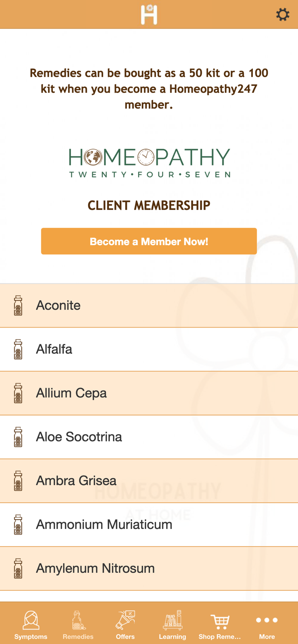298x644 pixels.
Task: Tap the bottle icon beside Amylenum Nitrosum
Action: click(18, 568)
